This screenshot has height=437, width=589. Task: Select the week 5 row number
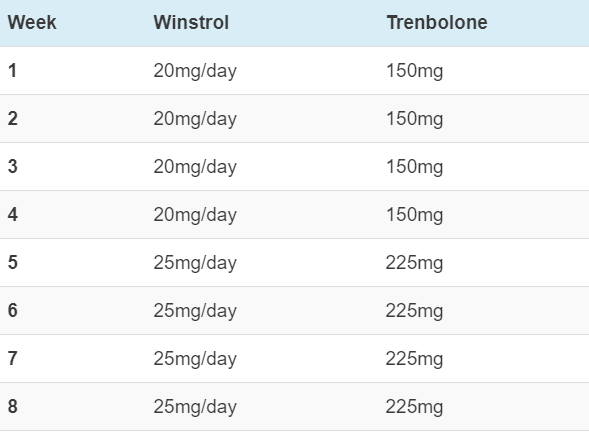[x=12, y=262]
